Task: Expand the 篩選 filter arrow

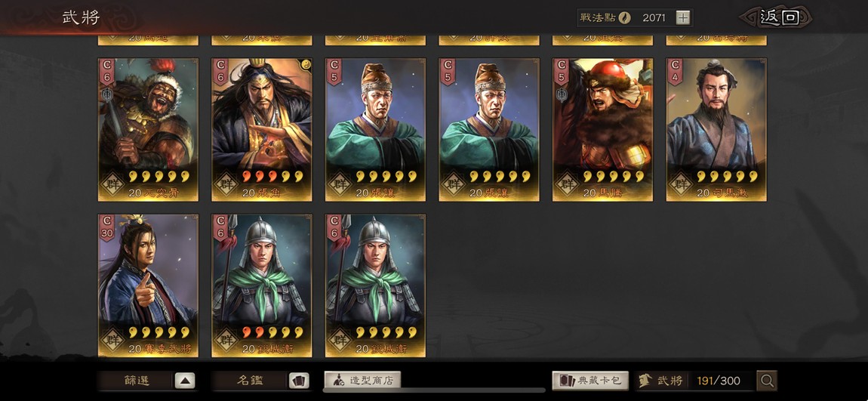Action: (185, 381)
